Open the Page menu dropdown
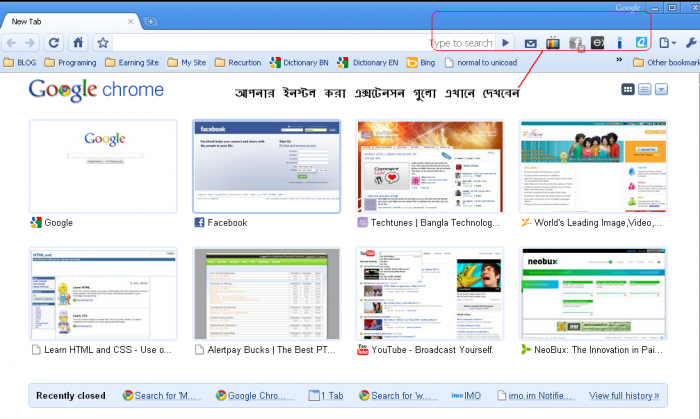Screen dimensions: 700x419 [667, 43]
